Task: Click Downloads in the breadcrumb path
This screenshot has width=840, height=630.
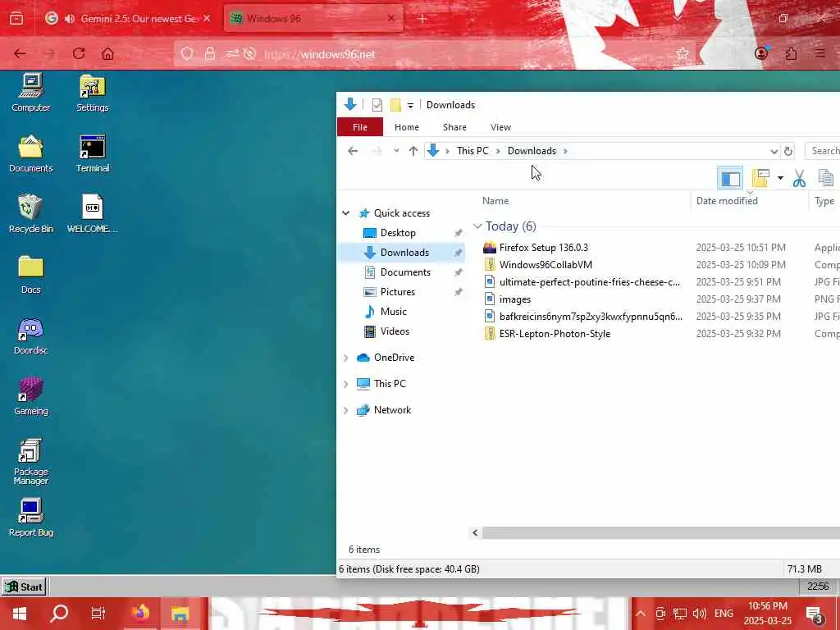Action: coord(532,151)
